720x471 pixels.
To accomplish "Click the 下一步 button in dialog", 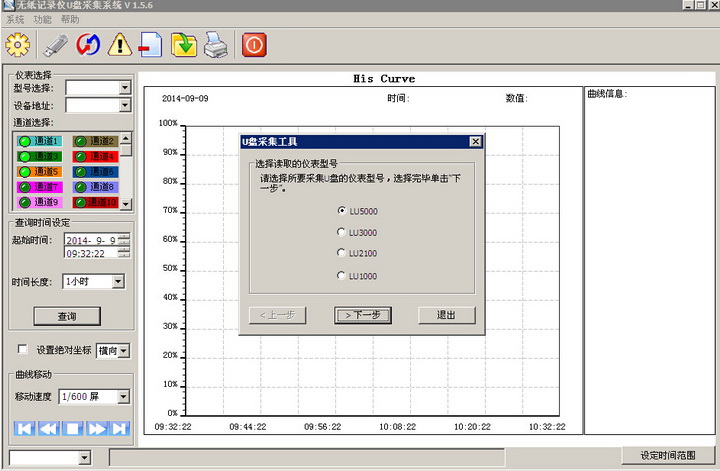I will (363, 315).
